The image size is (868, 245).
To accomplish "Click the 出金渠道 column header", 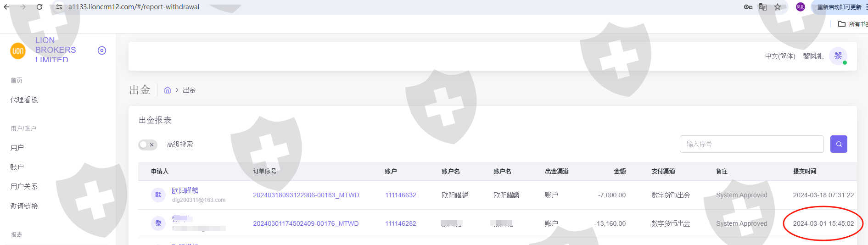I will coord(557,171).
